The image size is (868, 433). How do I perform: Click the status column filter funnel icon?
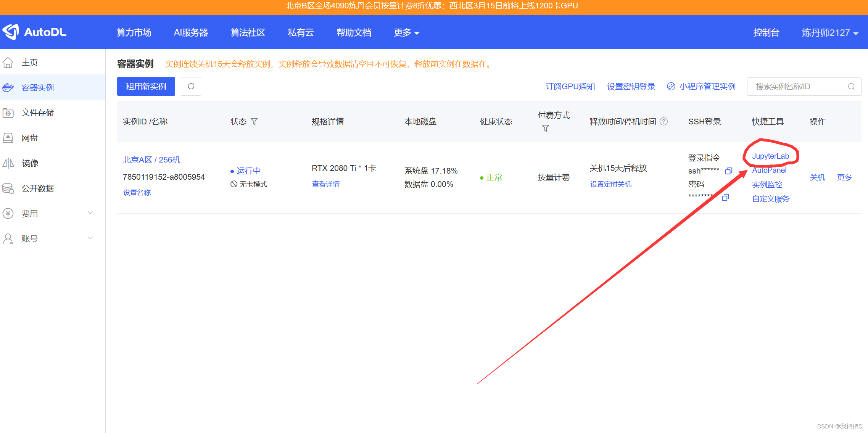click(254, 121)
